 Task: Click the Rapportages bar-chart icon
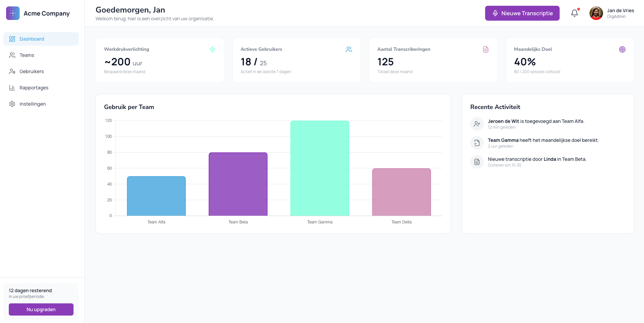click(12, 87)
